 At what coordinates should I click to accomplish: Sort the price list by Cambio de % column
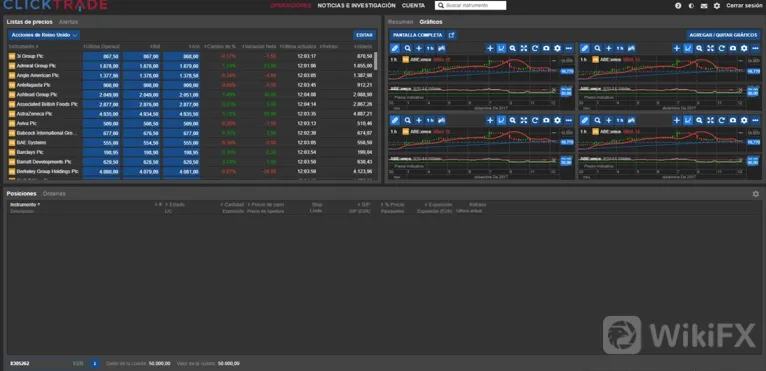pos(220,46)
